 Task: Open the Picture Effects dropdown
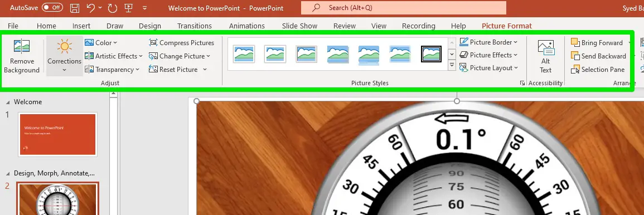[x=488, y=55]
